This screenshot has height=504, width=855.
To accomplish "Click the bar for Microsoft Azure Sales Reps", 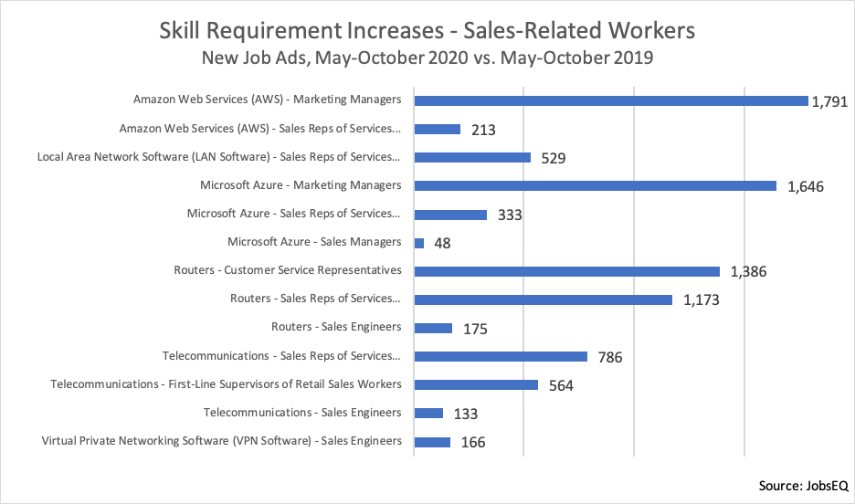I will point(450,215).
